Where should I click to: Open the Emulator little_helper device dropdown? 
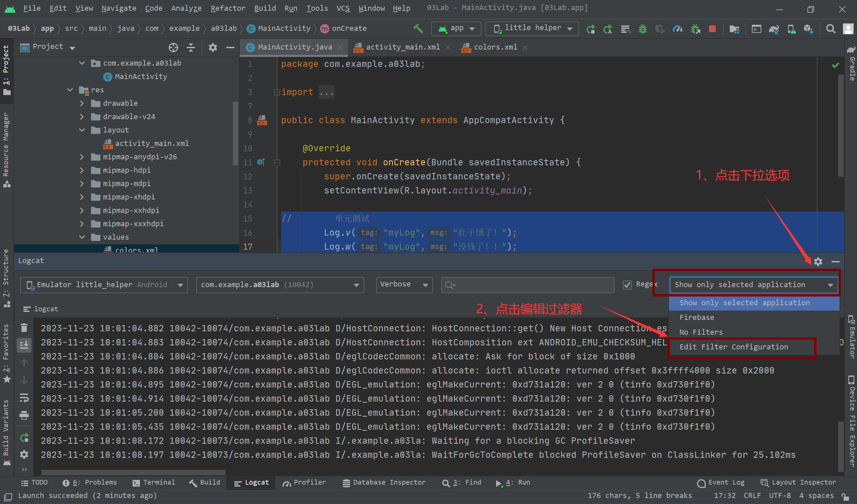[104, 285]
